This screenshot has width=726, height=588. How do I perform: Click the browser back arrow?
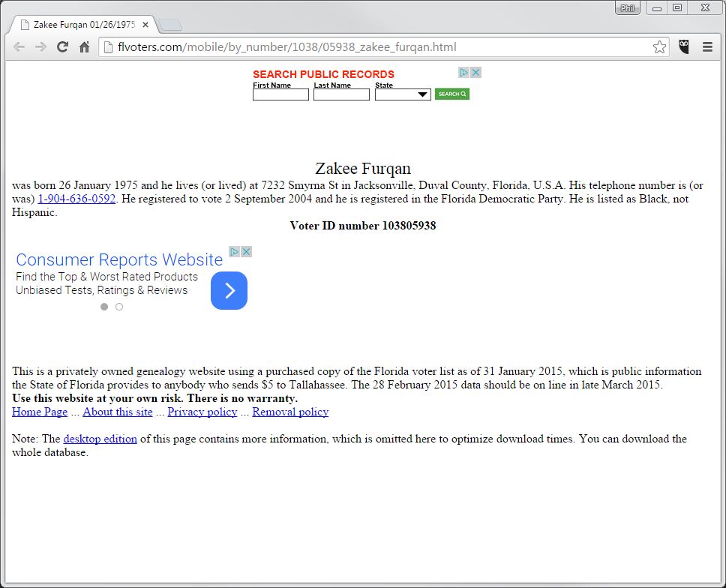(x=19, y=47)
